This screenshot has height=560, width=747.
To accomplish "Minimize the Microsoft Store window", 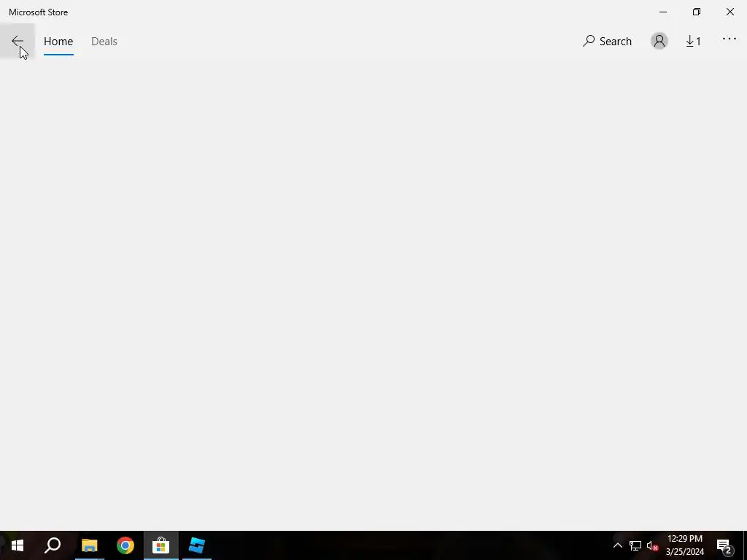I will (x=663, y=12).
